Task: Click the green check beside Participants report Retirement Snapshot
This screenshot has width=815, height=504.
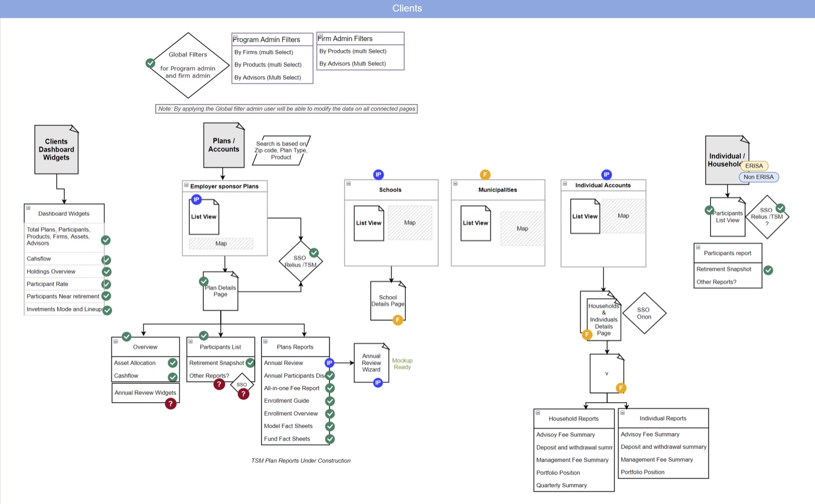Action: coord(768,270)
